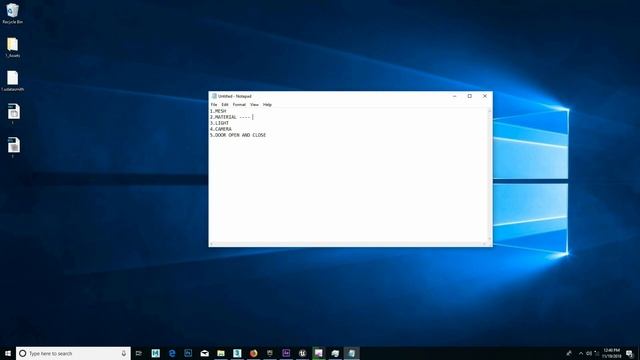640x360 pixels.
Task: Launch Microsoft Edge from the taskbar
Action: point(172,353)
